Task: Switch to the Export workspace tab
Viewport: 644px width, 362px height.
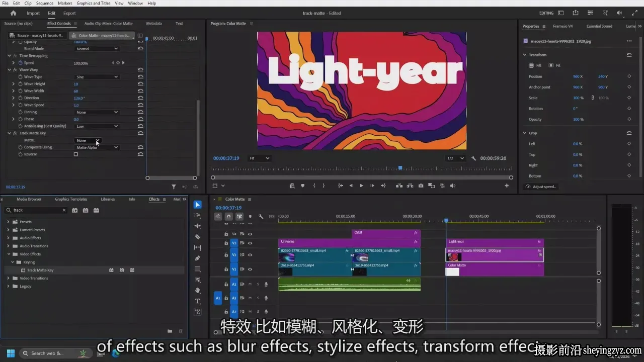Action: 69,13
